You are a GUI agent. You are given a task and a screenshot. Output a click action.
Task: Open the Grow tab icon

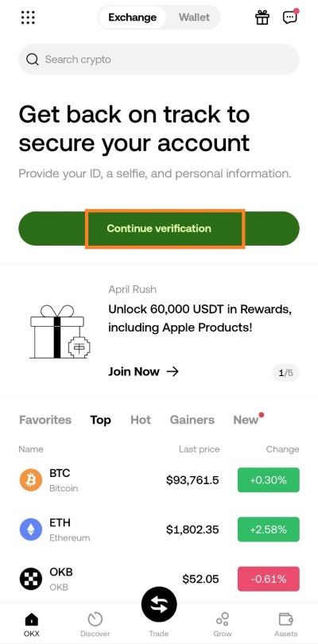click(223, 619)
